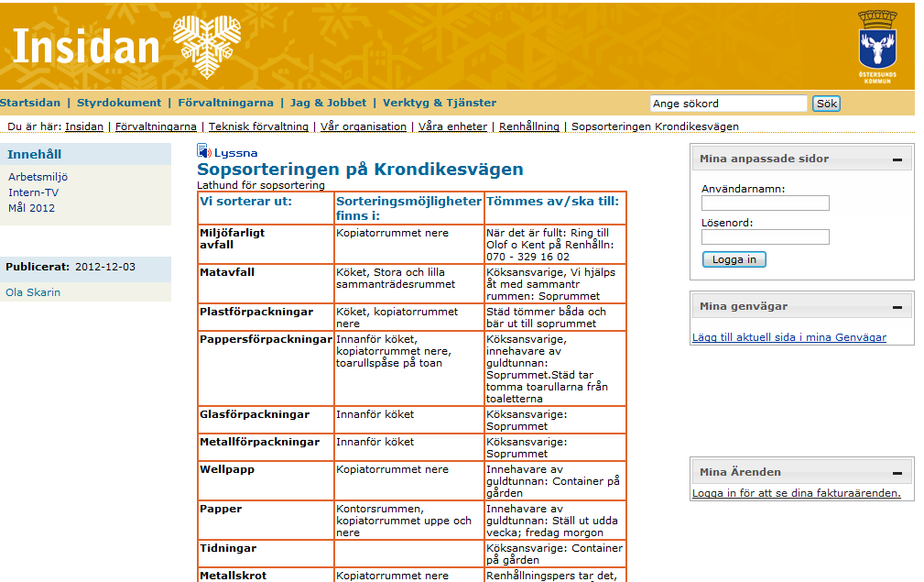Click Logga in för att se dina fakturaärenden
Viewport: 924px width, 582px height.
point(796,493)
